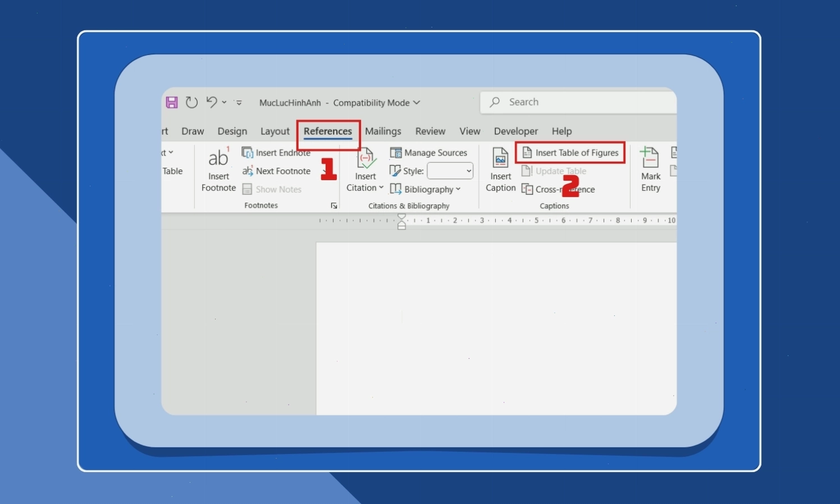Open the Undo history dropdown arrow
The width and height of the screenshot is (840, 504).
click(x=224, y=102)
